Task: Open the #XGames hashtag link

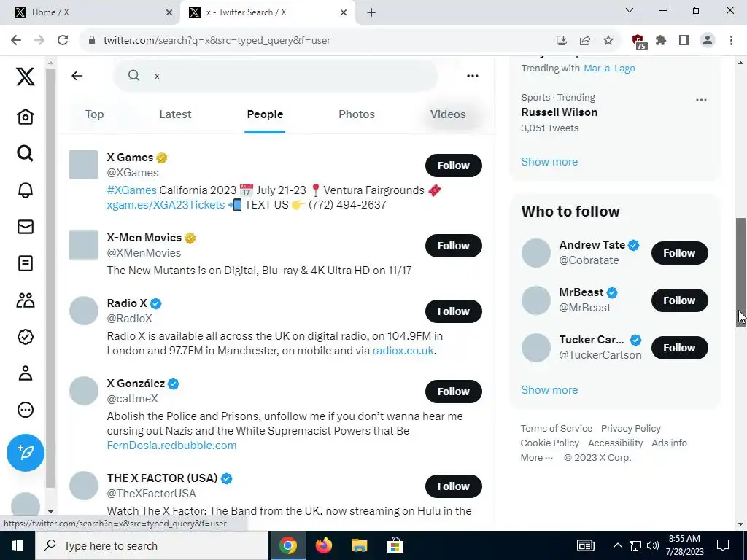Action: (x=132, y=190)
